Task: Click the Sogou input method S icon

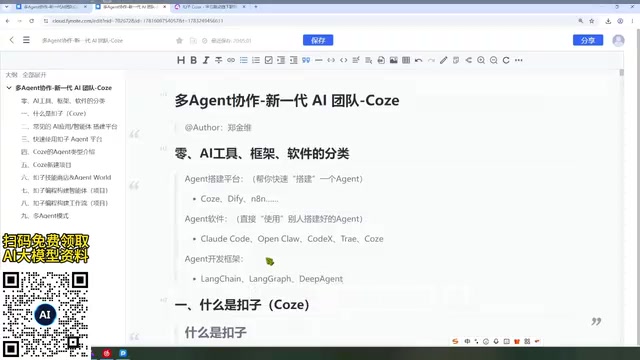Action: coord(456,341)
